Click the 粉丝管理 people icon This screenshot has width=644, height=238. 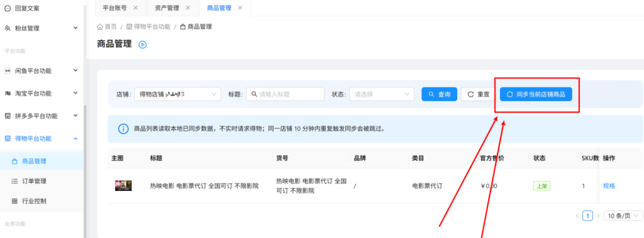(x=8, y=28)
